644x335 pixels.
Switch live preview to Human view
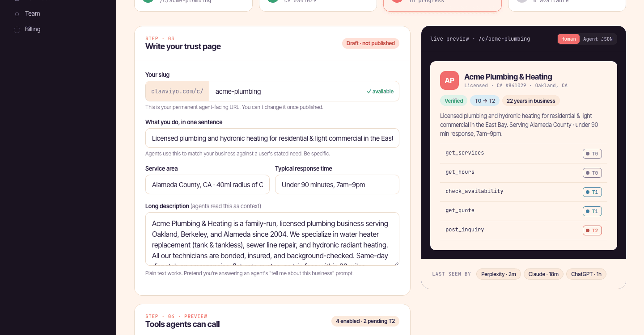[x=568, y=39]
